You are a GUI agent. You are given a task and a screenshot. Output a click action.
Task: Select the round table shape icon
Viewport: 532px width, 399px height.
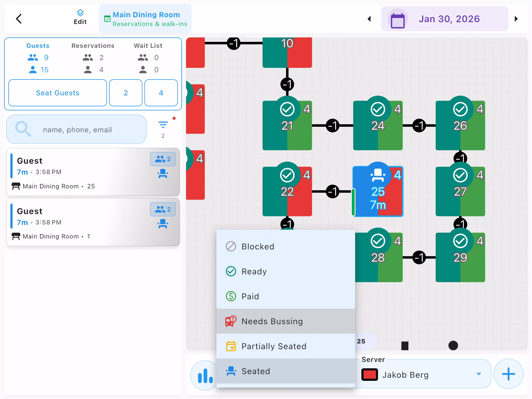click(453, 346)
